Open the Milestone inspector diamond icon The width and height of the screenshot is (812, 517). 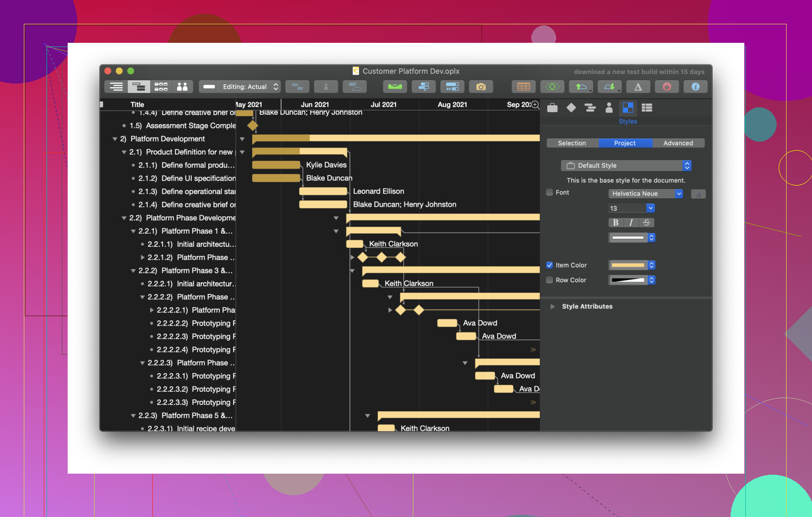571,108
